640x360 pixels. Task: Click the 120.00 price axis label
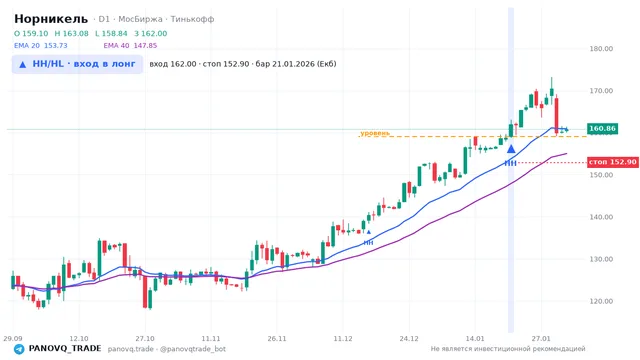pyautogui.click(x=601, y=301)
